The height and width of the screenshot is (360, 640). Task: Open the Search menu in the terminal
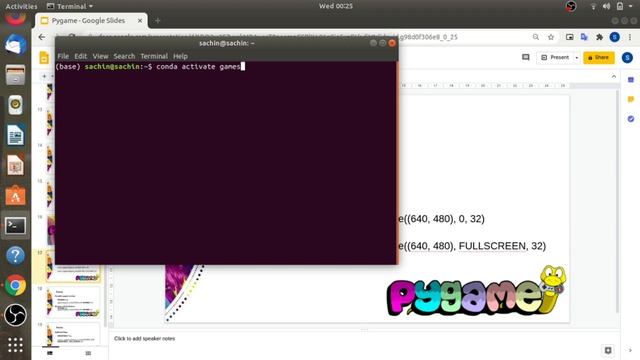pos(124,56)
